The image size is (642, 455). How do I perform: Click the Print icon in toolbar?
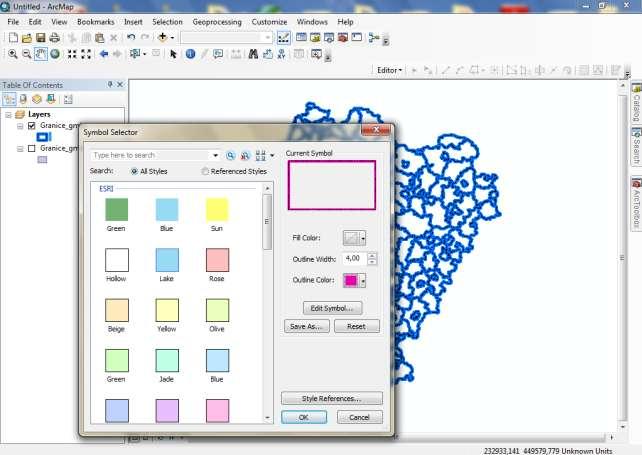coord(54,38)
